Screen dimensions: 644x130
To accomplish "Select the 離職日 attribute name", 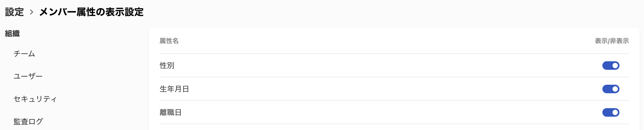I will point(170,112).
